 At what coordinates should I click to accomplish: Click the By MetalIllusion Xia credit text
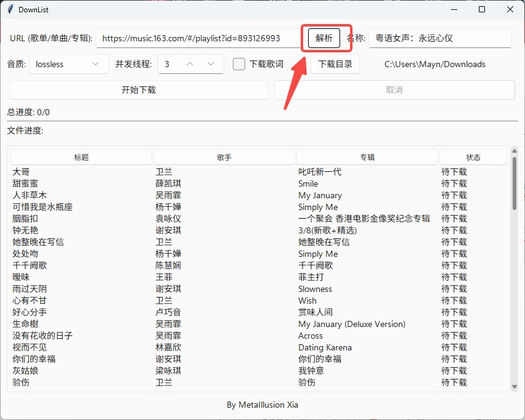click(262, 405)
